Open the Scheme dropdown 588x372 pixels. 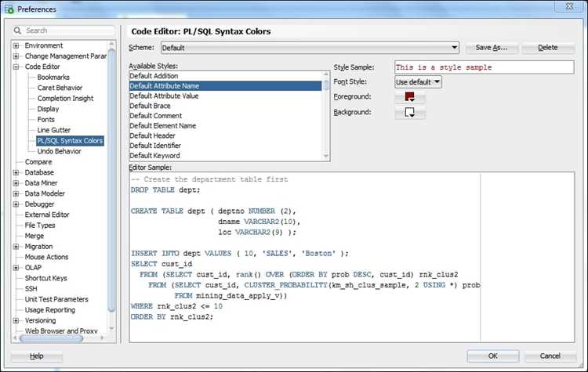point(310,48)
